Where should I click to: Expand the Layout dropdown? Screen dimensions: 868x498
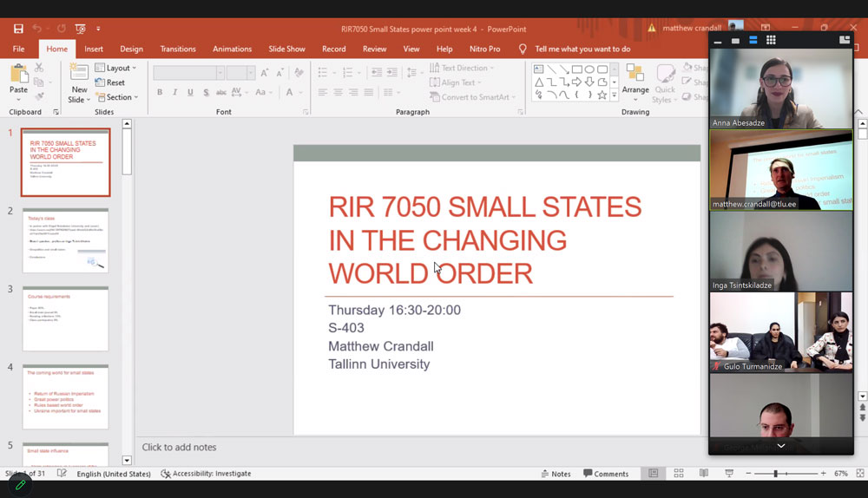click(x=115, y=68)
